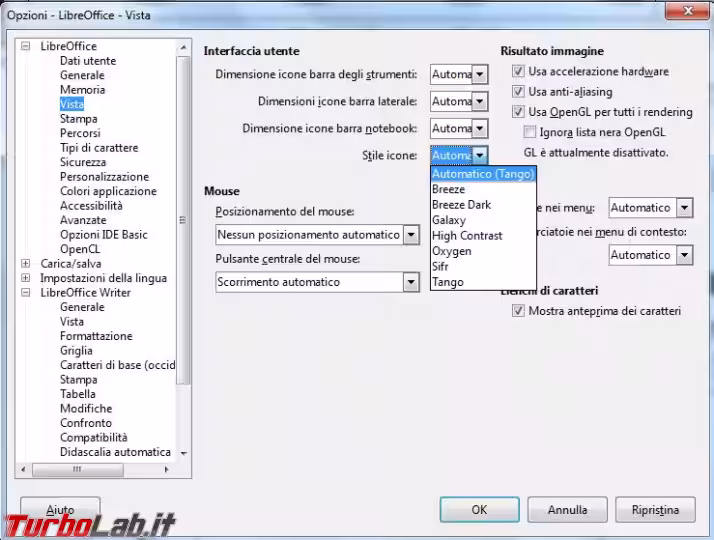Select Oxygen icon style
714x540 pixels.
[x=483, y=251]
